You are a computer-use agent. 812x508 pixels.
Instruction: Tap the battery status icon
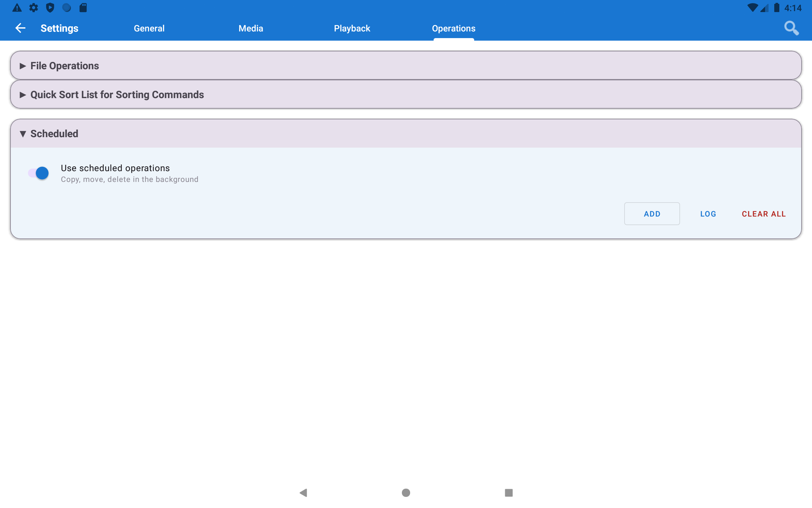coord(777,8)
